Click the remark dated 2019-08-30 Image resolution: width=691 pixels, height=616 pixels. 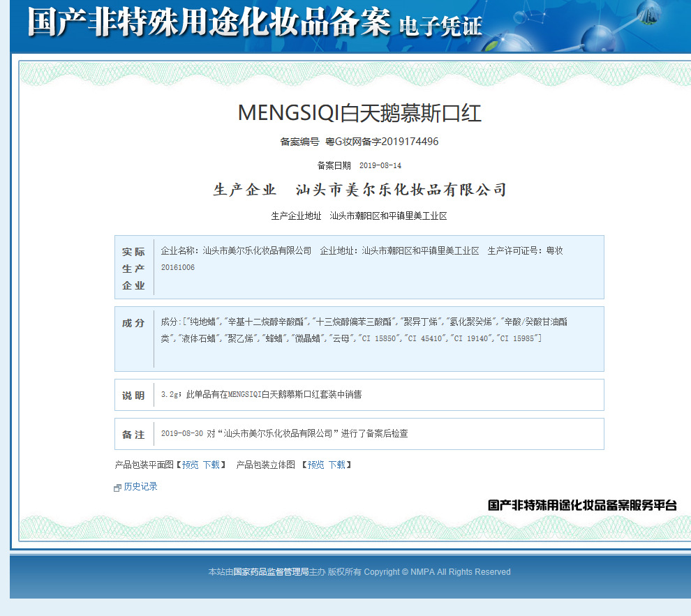point(284,434)
